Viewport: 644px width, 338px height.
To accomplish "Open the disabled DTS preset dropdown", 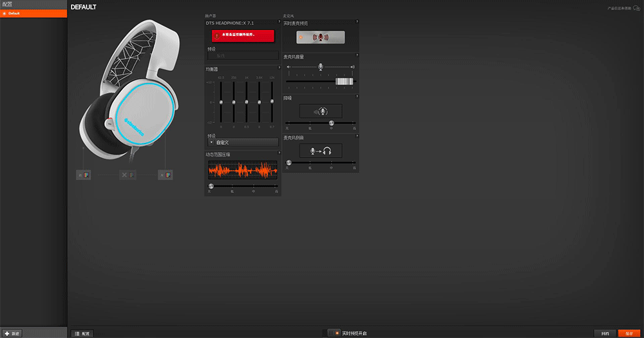I will (x=243, y=55).
